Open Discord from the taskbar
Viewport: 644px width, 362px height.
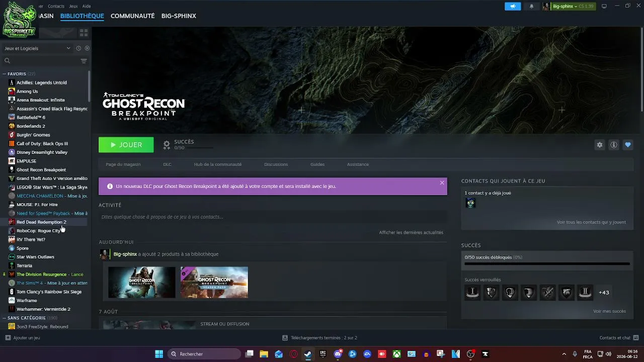(338, 354)
